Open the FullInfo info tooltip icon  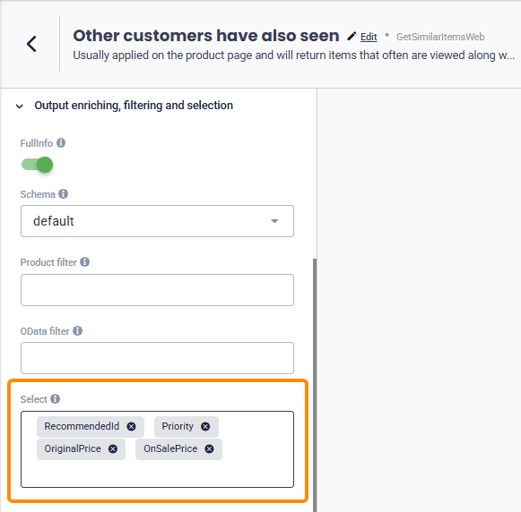61,143
